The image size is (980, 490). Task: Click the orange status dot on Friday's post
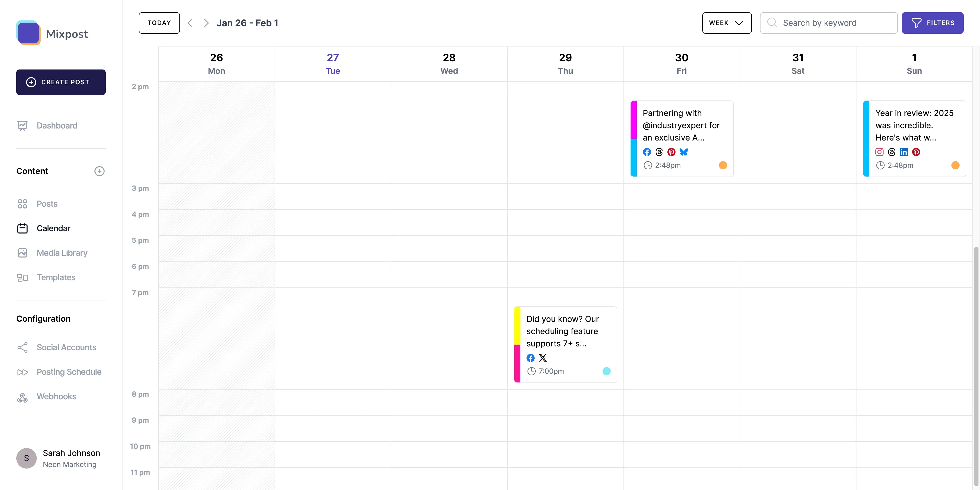[x=723, y=165]
